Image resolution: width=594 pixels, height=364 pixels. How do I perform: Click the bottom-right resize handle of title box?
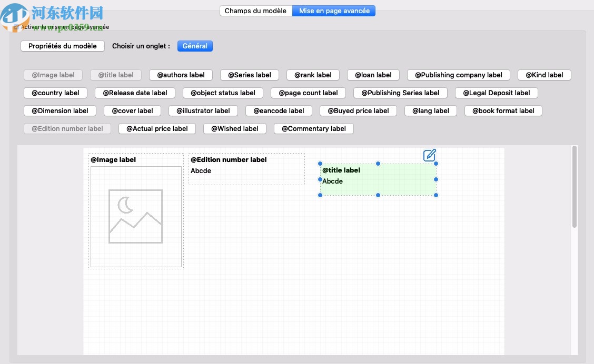pos(436,195)
